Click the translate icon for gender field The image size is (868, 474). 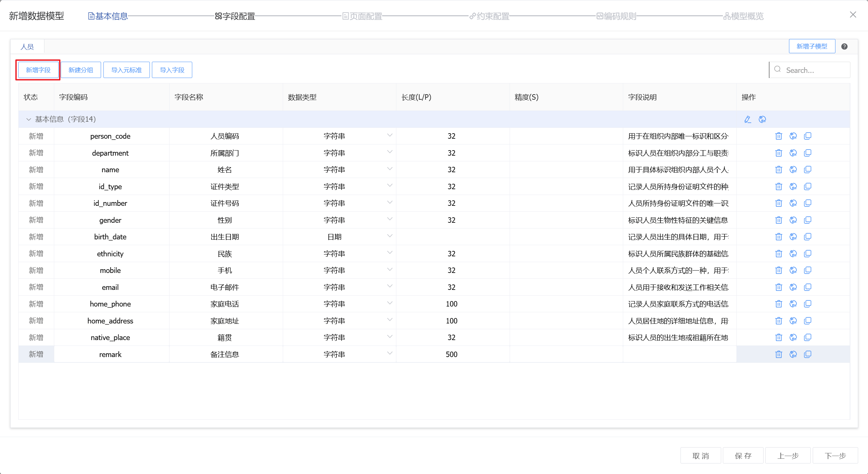tap(793, 220)
